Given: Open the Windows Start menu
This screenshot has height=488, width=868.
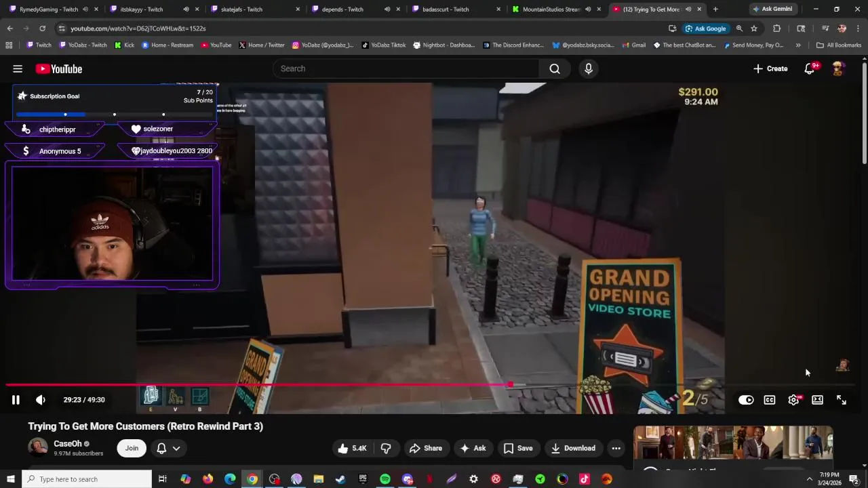Looking at the screenshot, I should tap(10, 479).
